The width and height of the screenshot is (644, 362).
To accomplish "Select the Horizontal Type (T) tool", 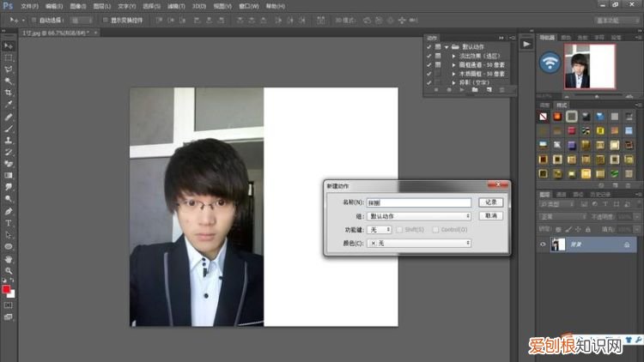I will (9, 222).
